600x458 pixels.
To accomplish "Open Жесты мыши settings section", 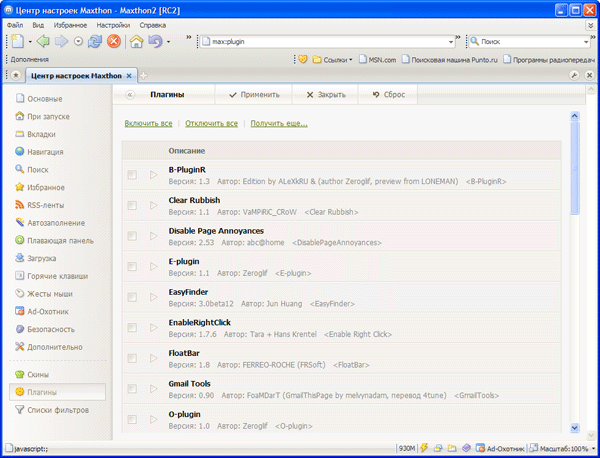I will [x=44, y=294].
